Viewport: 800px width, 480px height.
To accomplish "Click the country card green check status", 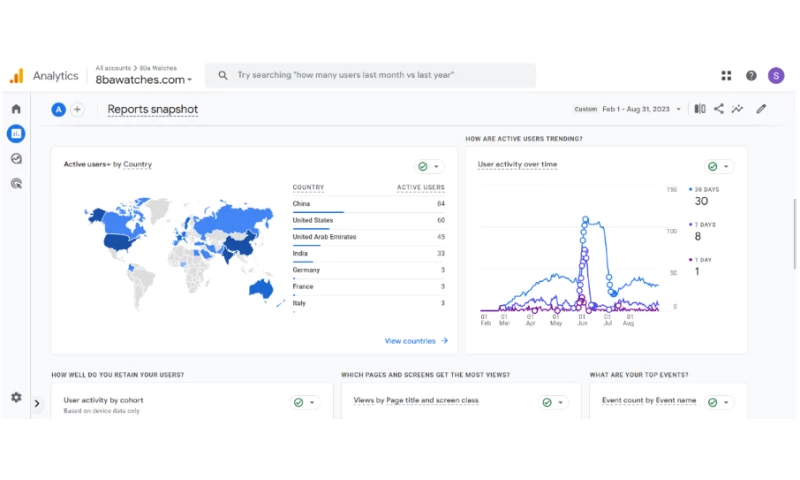I will click(422, 166).
